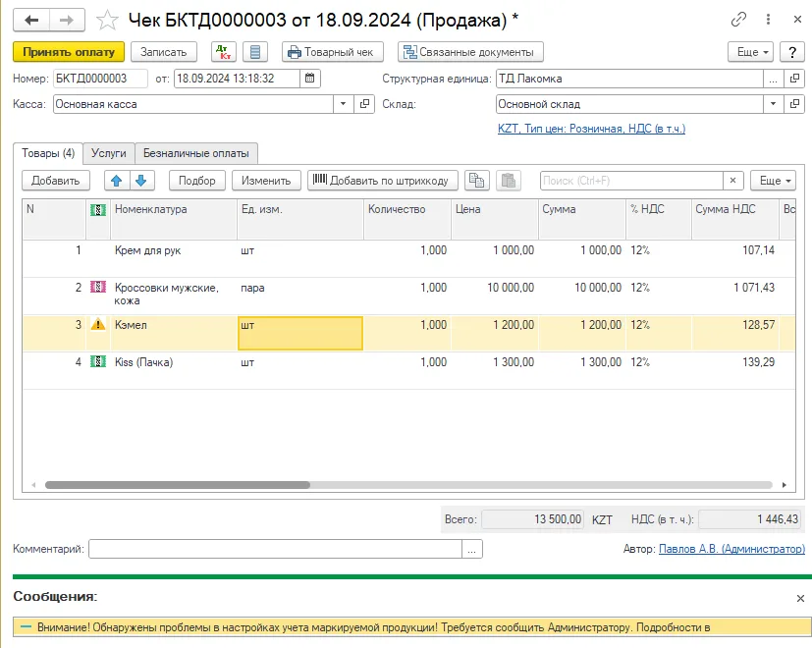Open the structure of subordination list icon

(255, 52)
